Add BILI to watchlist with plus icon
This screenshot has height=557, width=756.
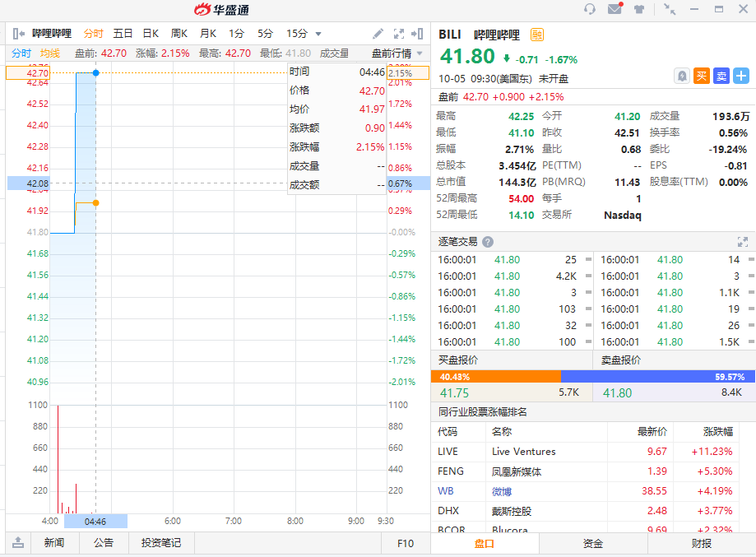741,76
